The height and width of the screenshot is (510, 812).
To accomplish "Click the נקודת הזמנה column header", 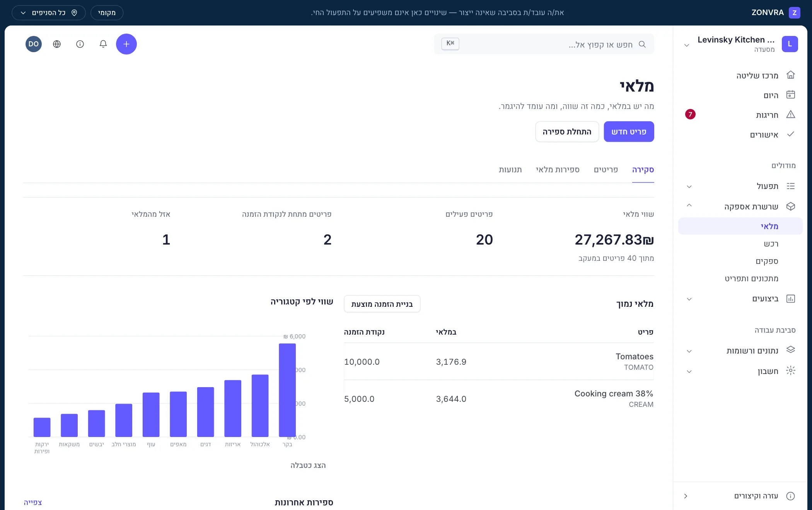I will [364, 332].
